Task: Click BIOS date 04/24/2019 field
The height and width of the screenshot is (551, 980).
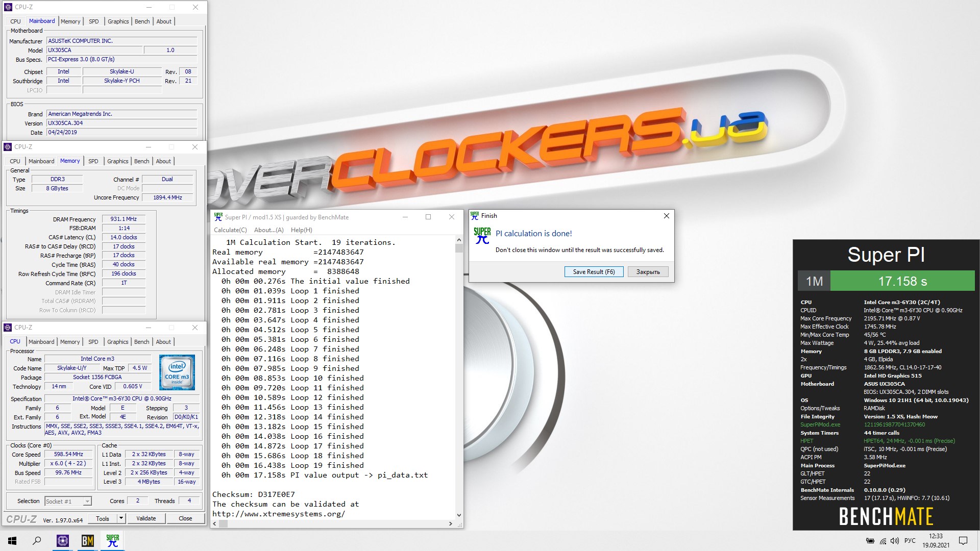Action: 121,132
